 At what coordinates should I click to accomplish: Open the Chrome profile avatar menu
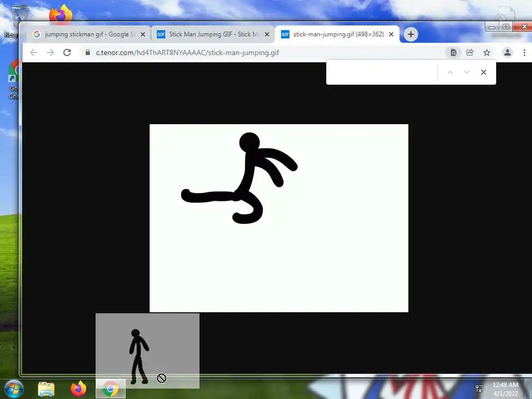pos(508,52)
